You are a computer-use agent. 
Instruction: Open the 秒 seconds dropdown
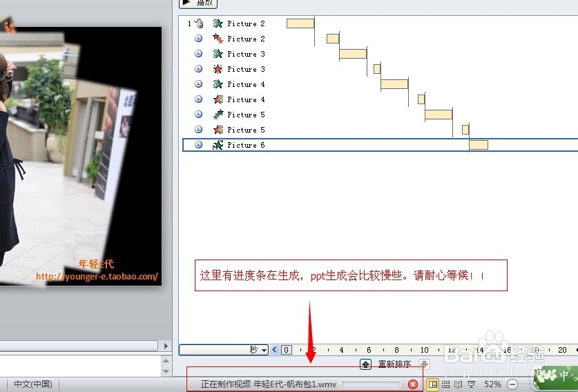[x=224, y=350]
